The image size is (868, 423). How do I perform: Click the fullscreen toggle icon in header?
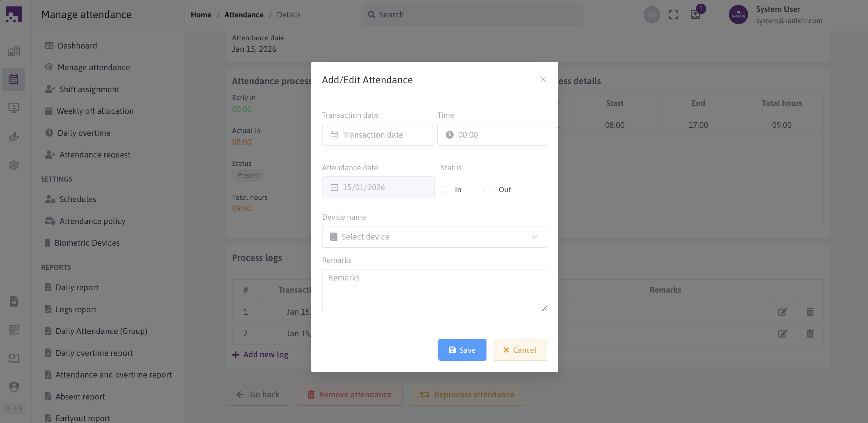coord(673,15)
